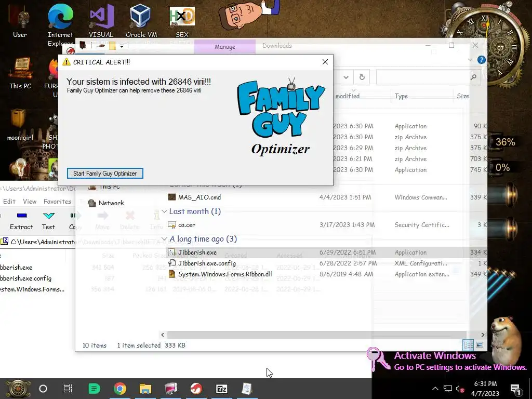Click the Family Guy Optimizer logo
The width and height of the screenshot is (532, 399).
[281, 117]
